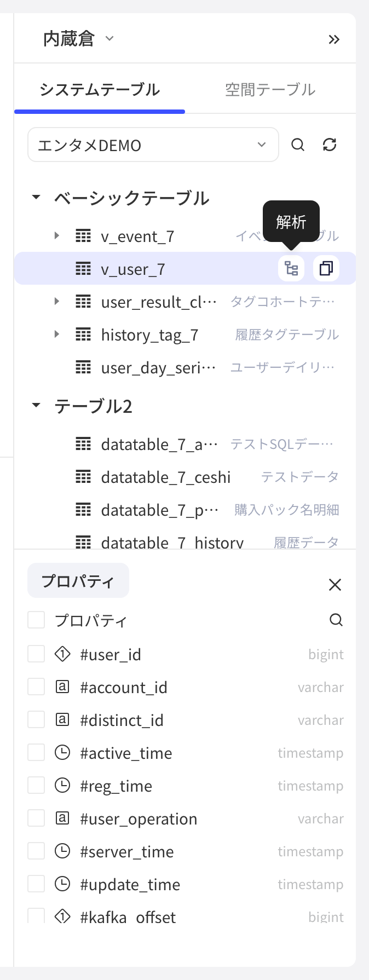The height and width of the screenshot is (980, 369).
Task: Click the clock icon of #server_time
Action: click(x=62, y=851)
